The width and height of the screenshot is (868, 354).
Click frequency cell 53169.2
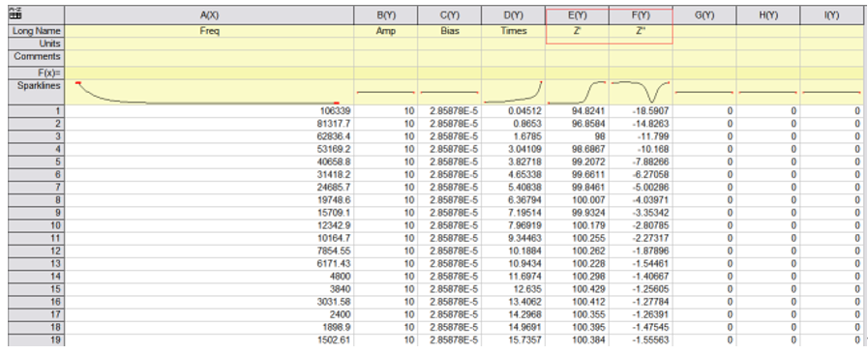(209, 149)
